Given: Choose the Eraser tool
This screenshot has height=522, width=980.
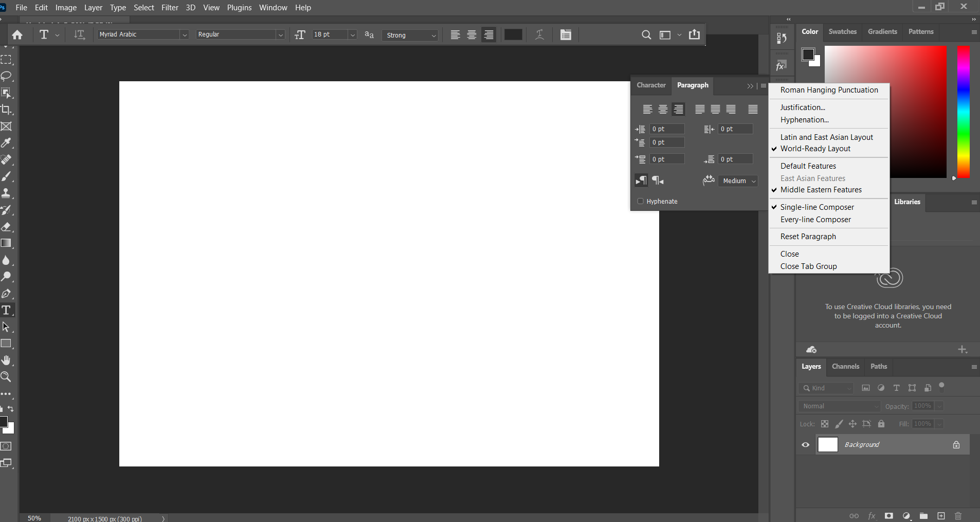Looking at the screenshot, I should click(x=6, y=227).
